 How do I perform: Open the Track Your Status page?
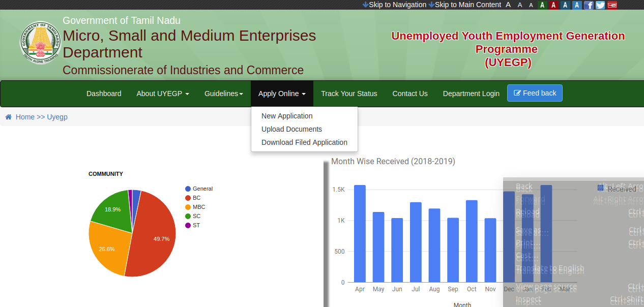click(x=349, y=94)
